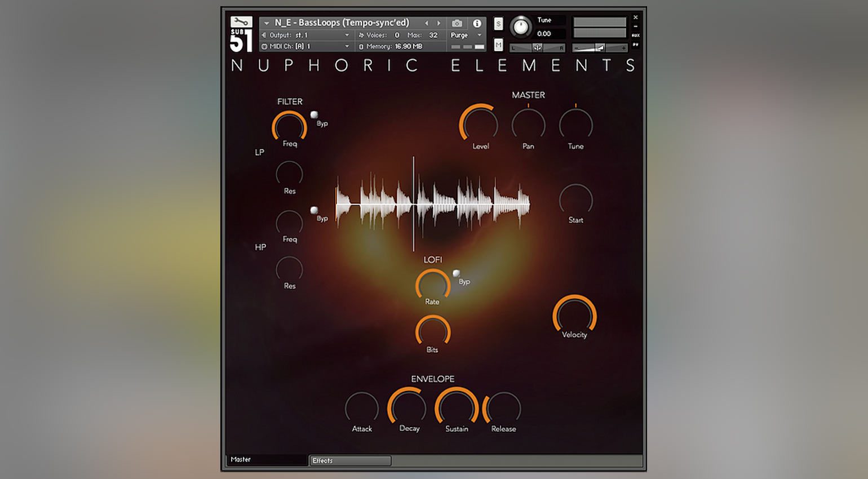Switch to the Effects tab
The image size is (868, 479).
(x=351, y=460)
